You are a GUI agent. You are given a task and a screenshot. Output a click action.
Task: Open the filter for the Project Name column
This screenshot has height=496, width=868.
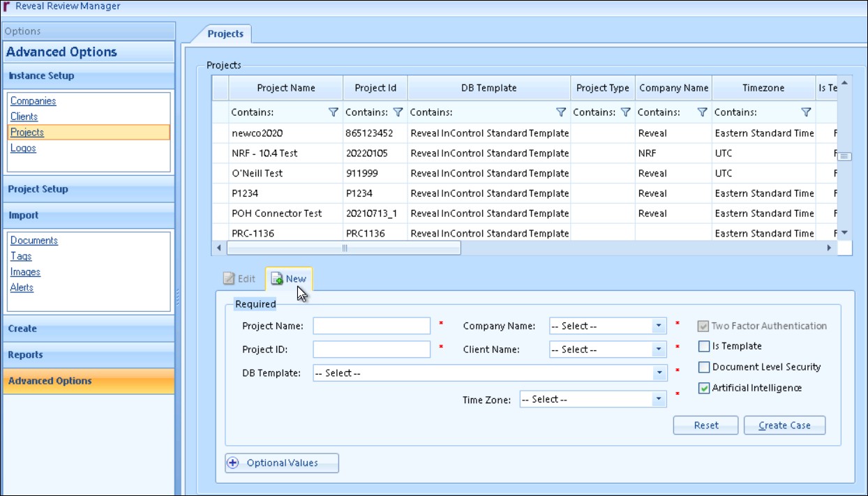click(334, 112)
